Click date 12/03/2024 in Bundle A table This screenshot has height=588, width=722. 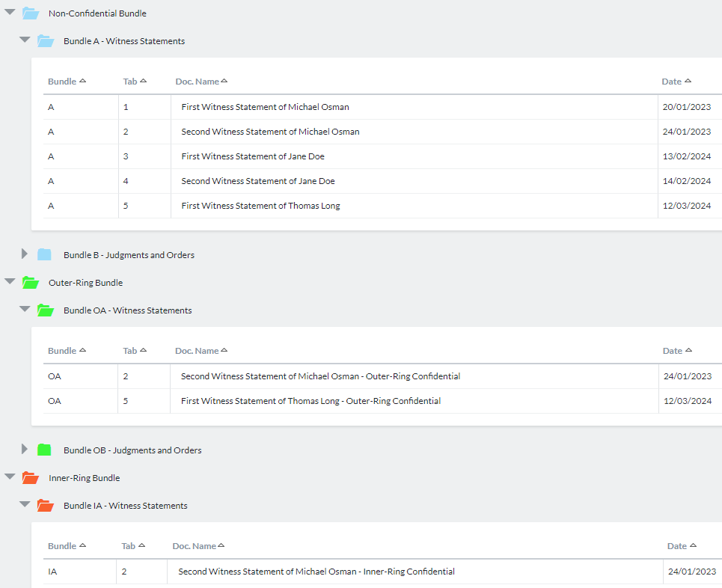[687, 206]
